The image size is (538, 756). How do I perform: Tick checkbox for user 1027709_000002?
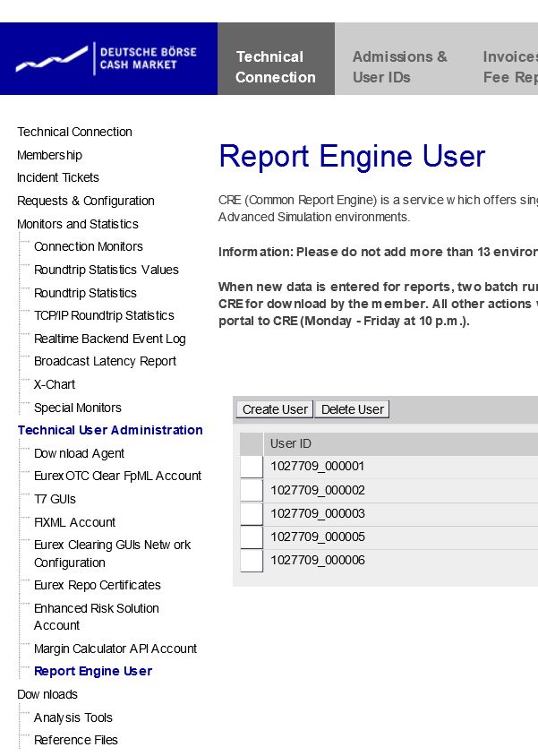point(252,490)
